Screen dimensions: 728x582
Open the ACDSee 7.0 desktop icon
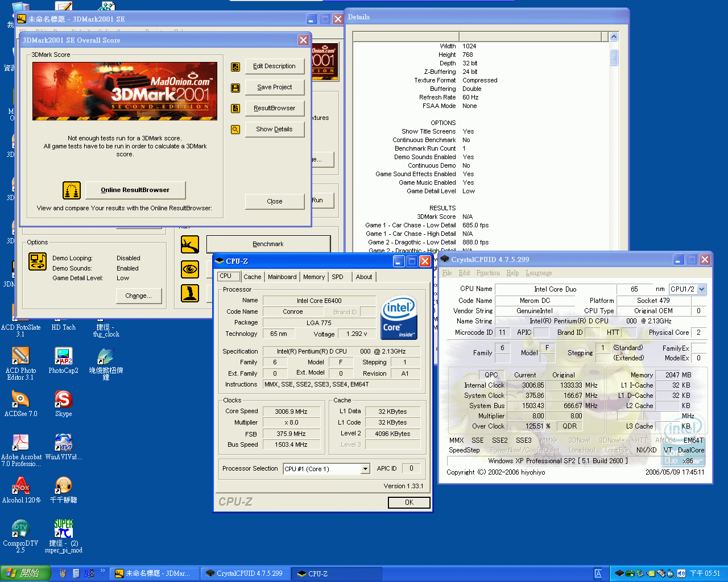[20, 400]
